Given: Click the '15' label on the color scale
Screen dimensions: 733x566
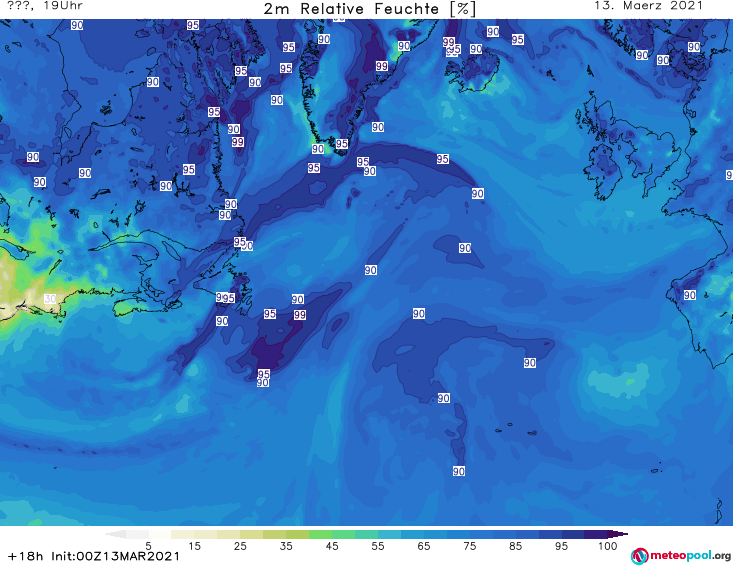Looking at the screenshot, I should tap(194, 546).
